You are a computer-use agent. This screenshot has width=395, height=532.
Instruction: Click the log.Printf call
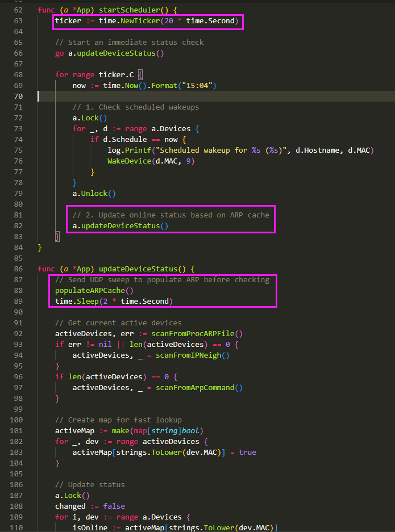[x=129, y=150]
